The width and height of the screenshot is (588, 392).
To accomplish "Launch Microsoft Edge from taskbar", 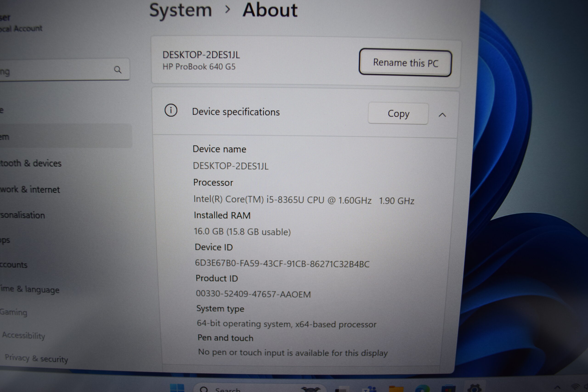I will [x=422, y=388].
